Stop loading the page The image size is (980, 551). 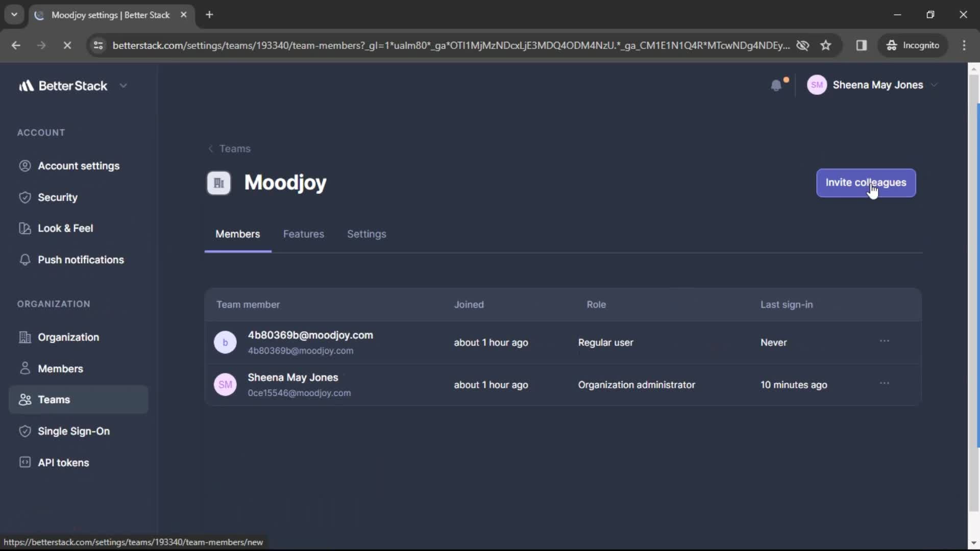[67, 45]
